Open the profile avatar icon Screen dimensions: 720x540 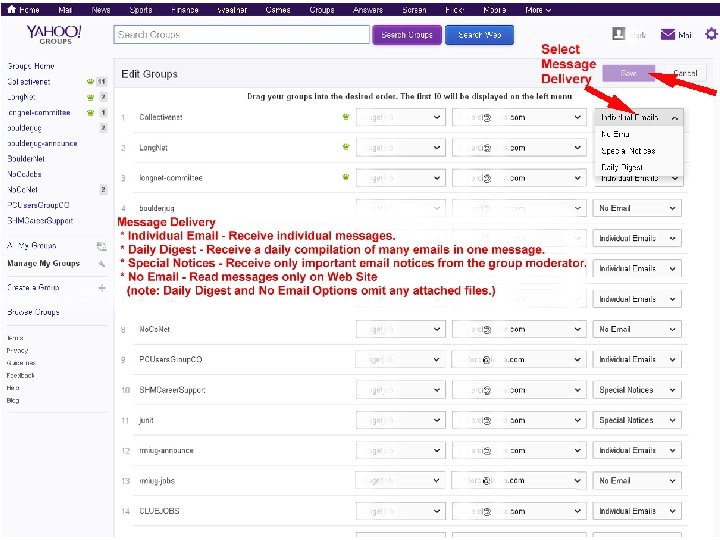click(x=619, y=34)
